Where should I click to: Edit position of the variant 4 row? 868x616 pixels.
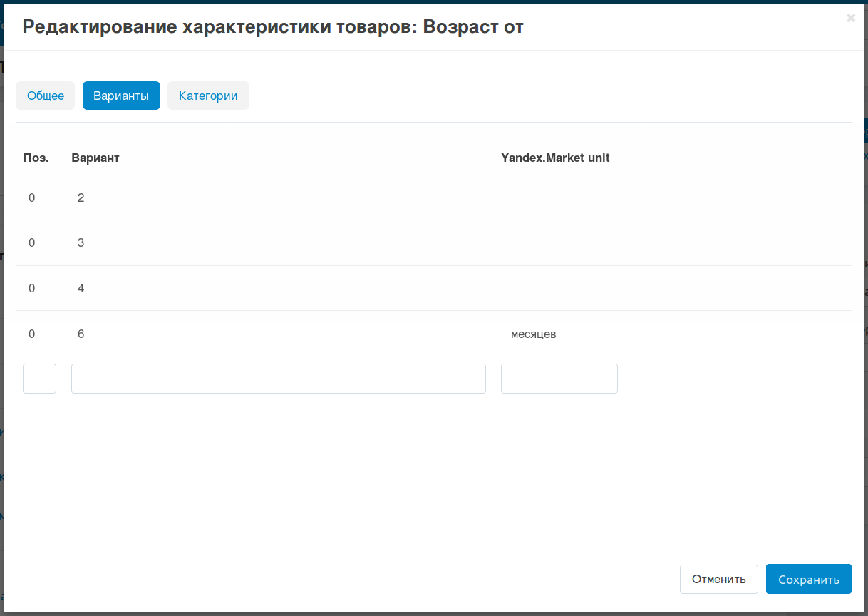32,288
